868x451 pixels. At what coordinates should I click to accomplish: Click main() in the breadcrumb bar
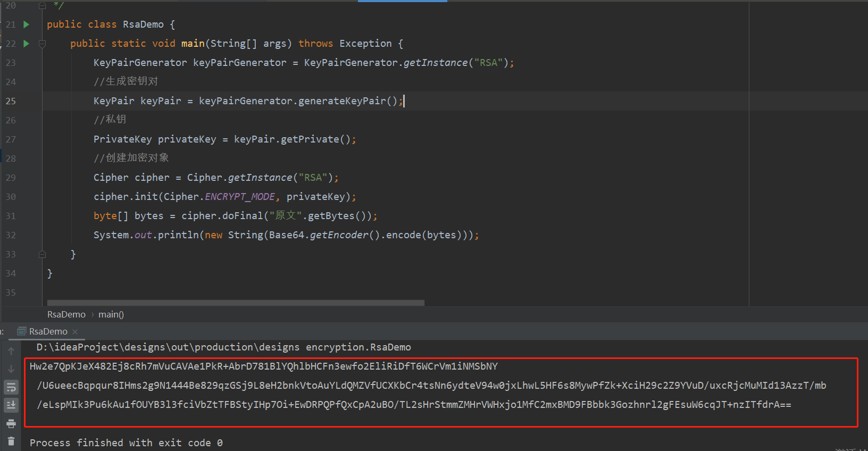111,314
